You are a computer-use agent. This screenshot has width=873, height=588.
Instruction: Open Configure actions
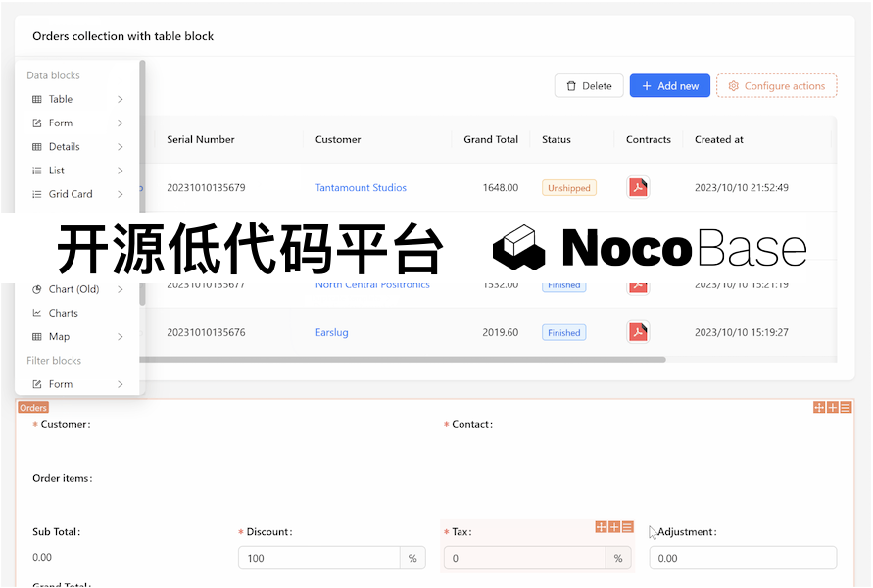click(x=777, y=86)
